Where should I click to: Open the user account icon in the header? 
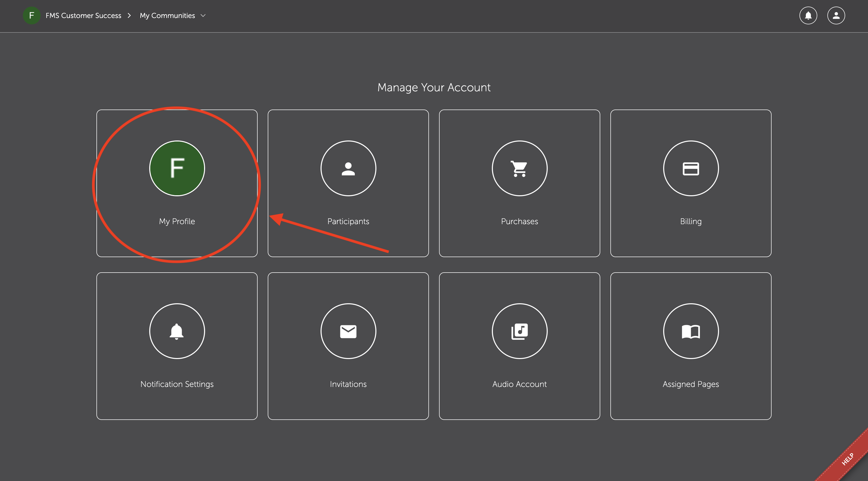coord(836,15)
